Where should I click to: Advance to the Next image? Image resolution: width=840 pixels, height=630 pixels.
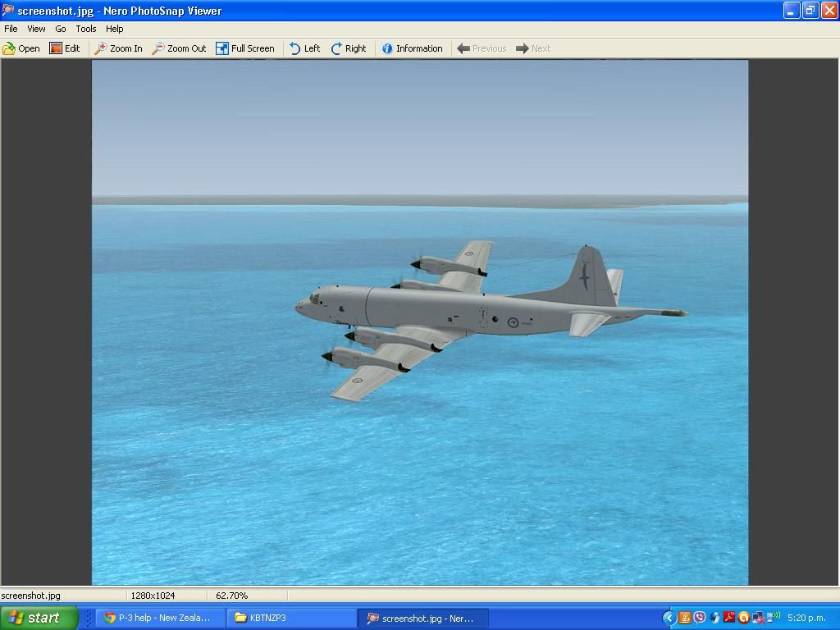coord(532,48)
